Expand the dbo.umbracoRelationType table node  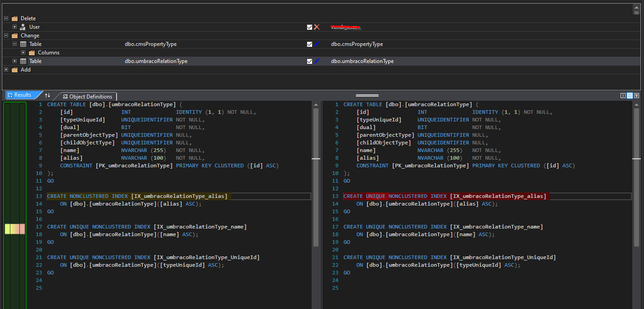coord(14,61)
